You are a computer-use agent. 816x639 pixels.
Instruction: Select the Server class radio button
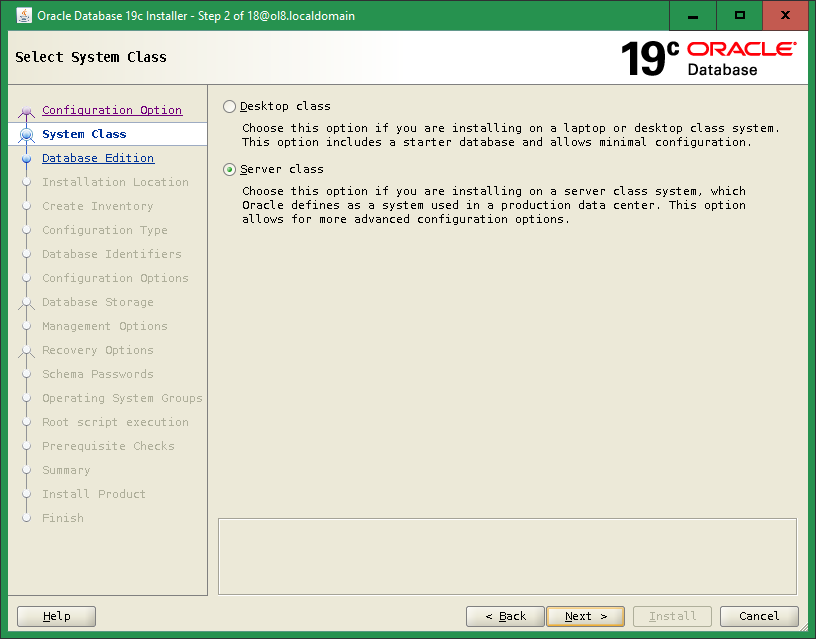point(230,170)
